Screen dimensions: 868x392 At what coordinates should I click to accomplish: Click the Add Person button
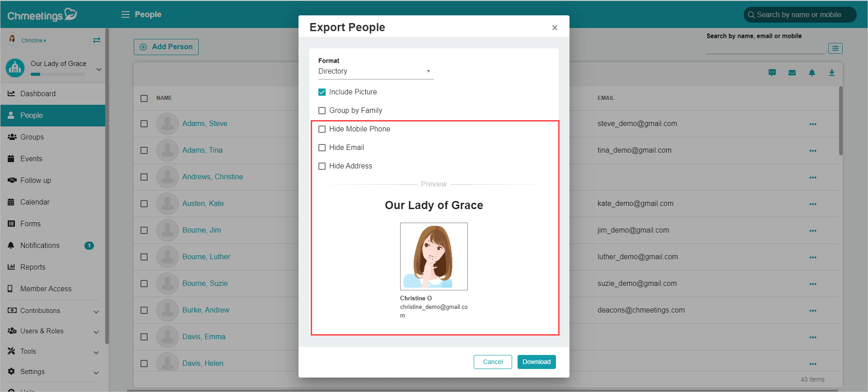tap(166, 47)
